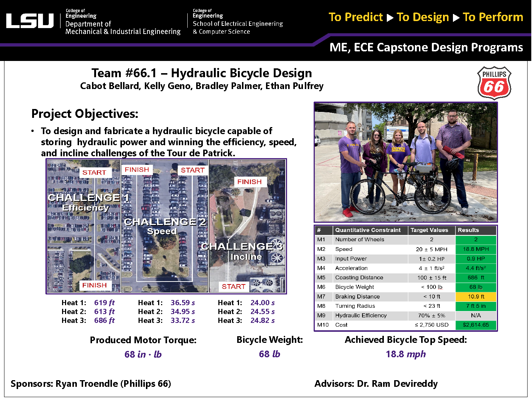Select the ME, ECE Capstone Design Programs banner

pos(425,47)
